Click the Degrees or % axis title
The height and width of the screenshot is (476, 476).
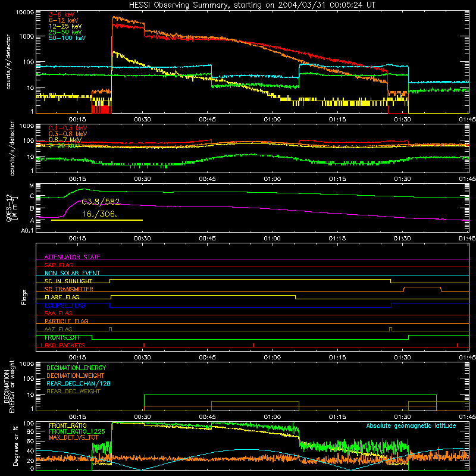[x=16, y=446]
